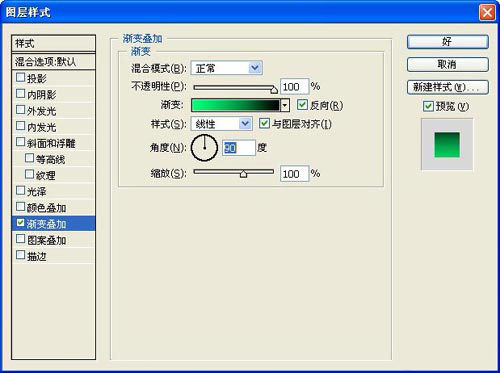500x373 pixels.
Task: Tick the 内发光 inner glow checkbox
Action: coord(20,126)
